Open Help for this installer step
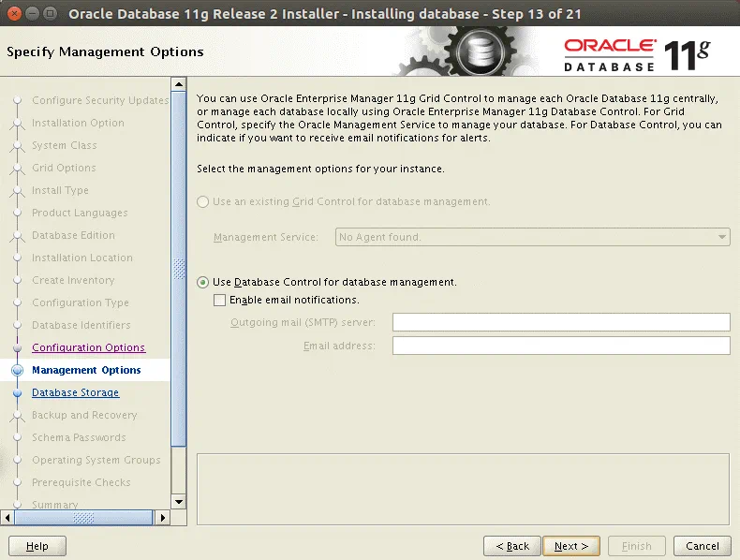The width and height of the screenshot is (740, 560). pos(37,546)
